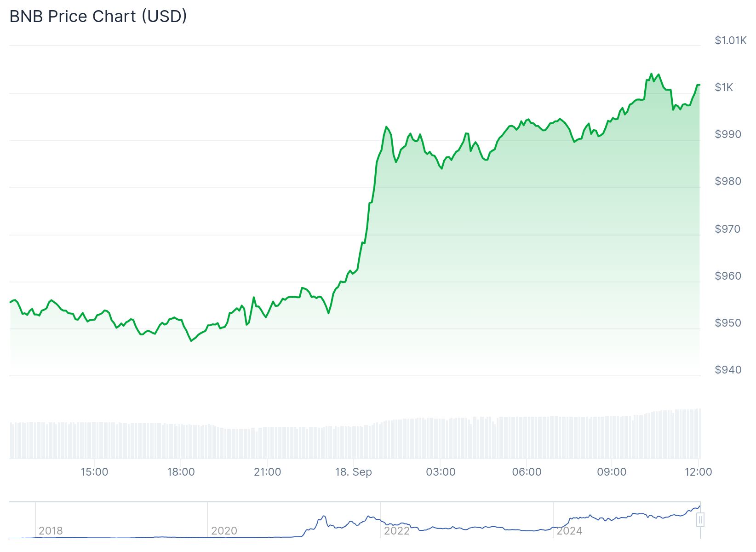
Task: Click the $990 y-axis label
Action: [x=728, y=134]
